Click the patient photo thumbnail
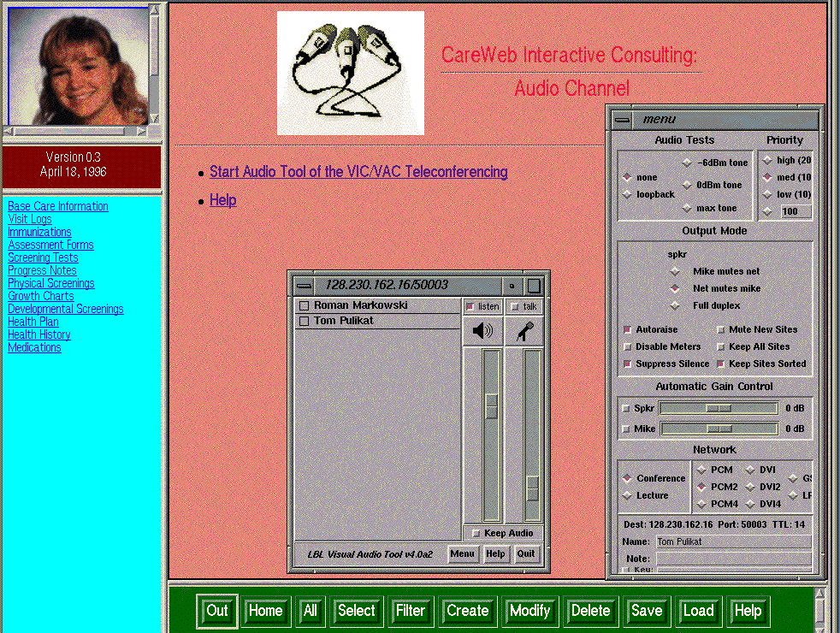 (x=78, y=65)
